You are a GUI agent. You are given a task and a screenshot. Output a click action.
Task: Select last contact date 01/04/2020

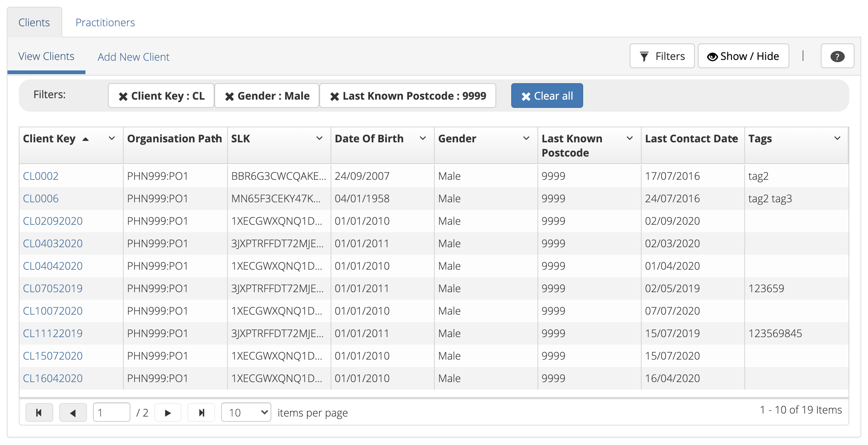(672, 266)
